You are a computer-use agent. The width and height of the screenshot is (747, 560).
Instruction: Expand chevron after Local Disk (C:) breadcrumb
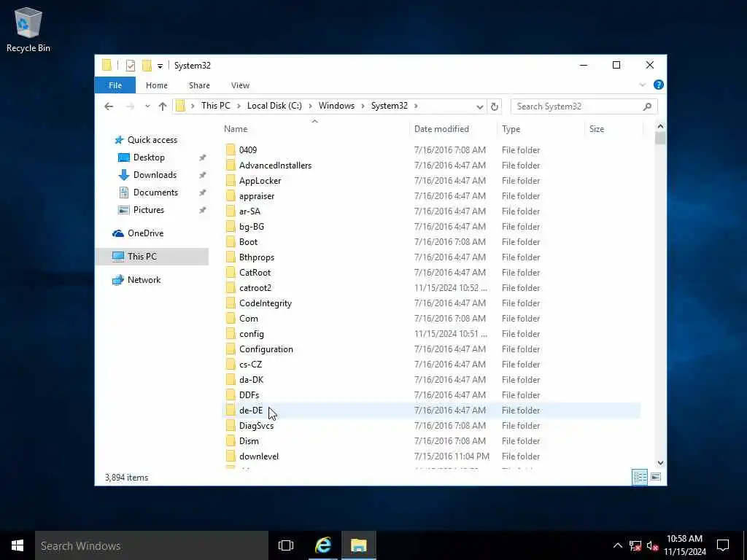(x=310, y=106)
